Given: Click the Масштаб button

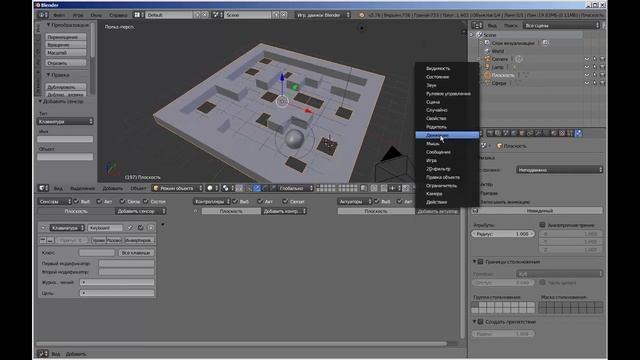Looking at the screenshot, I should (65, 53).
